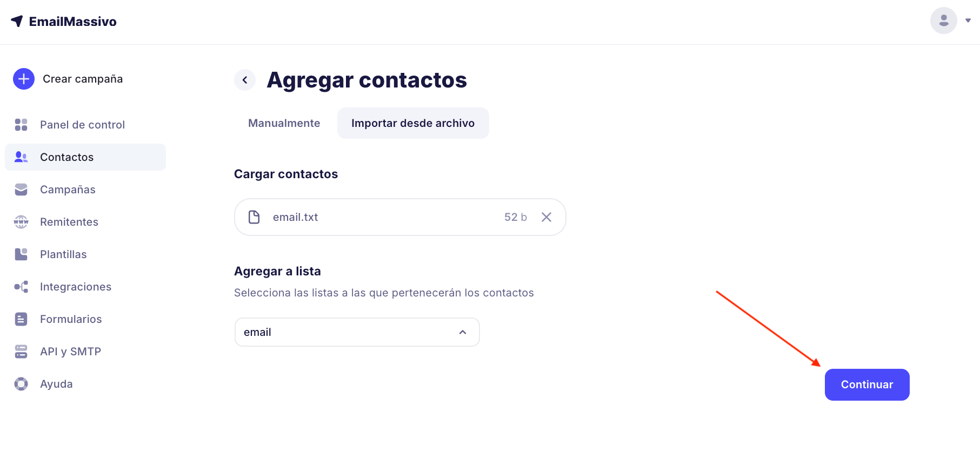Click the Integraciones nodes icon

click(21, 287)
